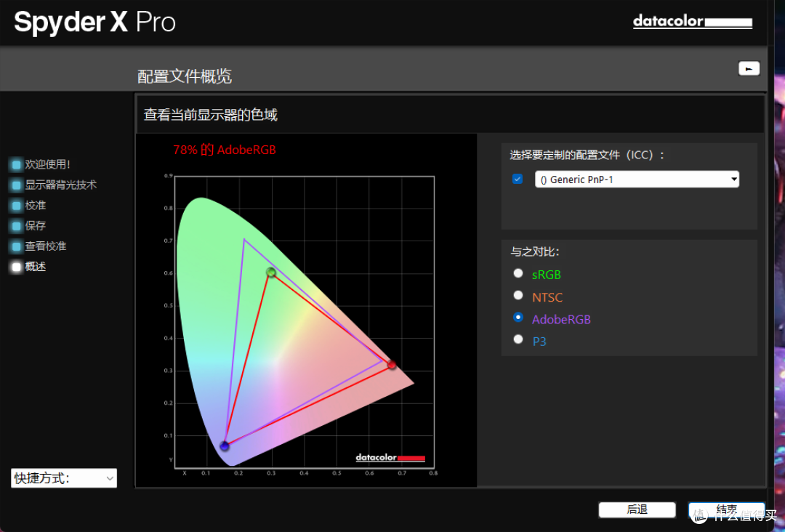Go to the 概述 step
The image size is (785, 532).
36,267
